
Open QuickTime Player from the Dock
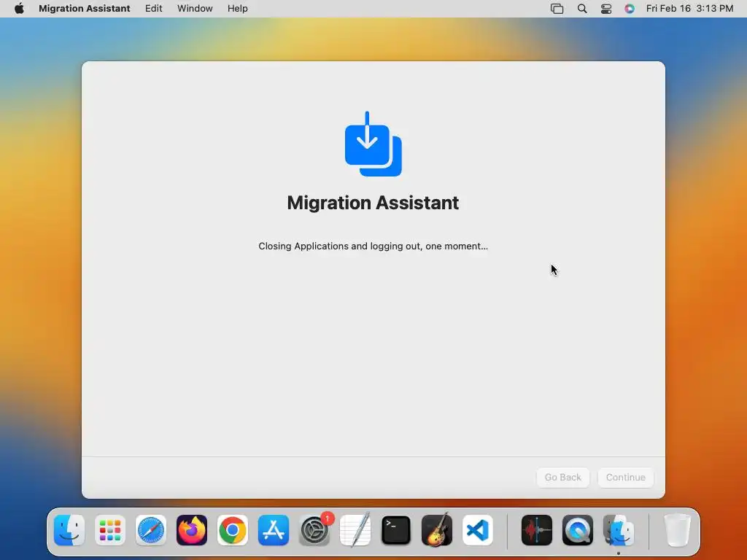click(x=578, y=530)
